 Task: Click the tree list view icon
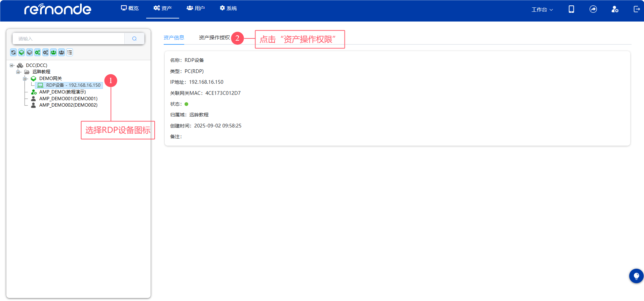[70, 52]
